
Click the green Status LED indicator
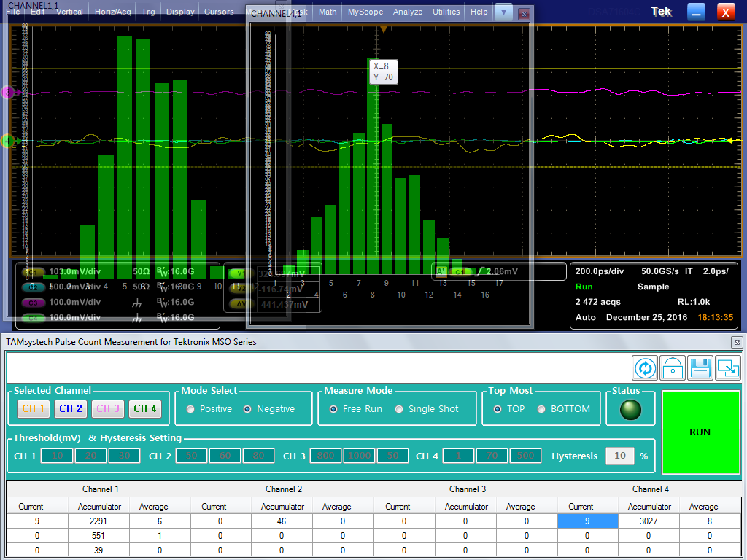[630, 410]
